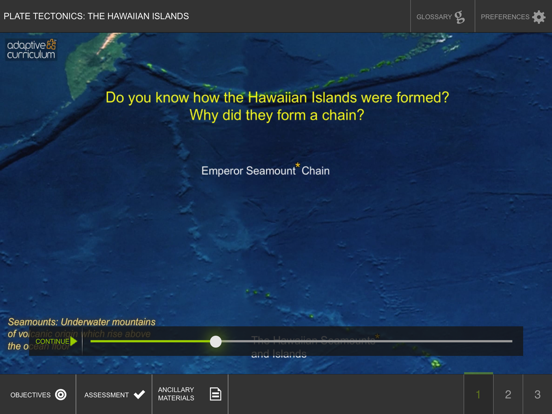Screen dimensions: 552x414
Task: Click the Plate Tectonics lesson title
Action: tap(96, 16)
